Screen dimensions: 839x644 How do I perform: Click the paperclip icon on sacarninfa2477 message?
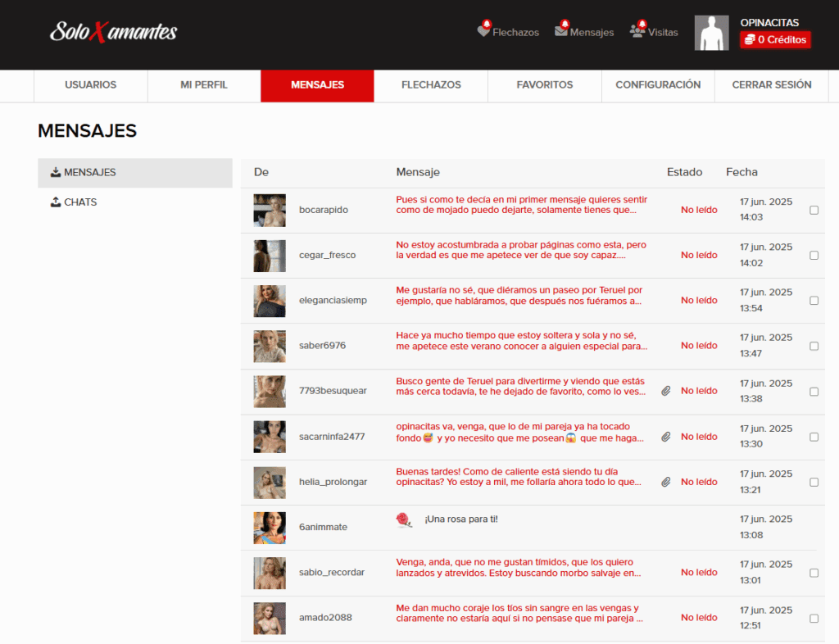click(x=666, y=437)
